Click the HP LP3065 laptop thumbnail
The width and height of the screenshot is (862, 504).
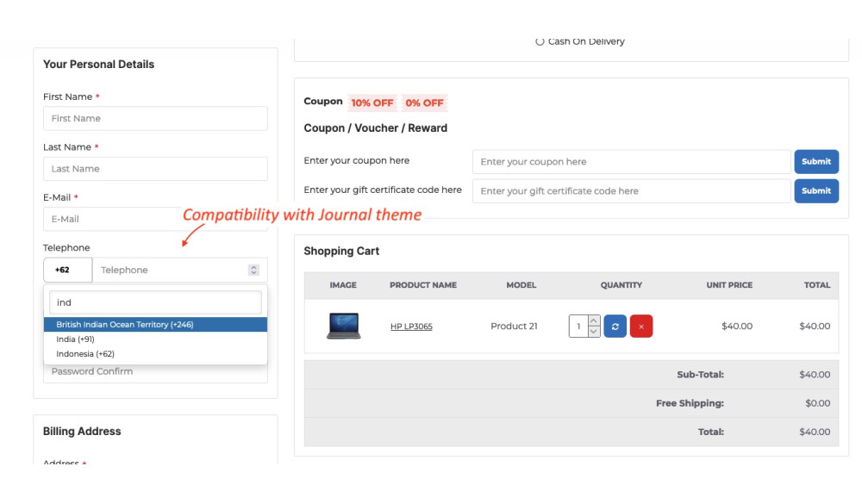(343, 326)
